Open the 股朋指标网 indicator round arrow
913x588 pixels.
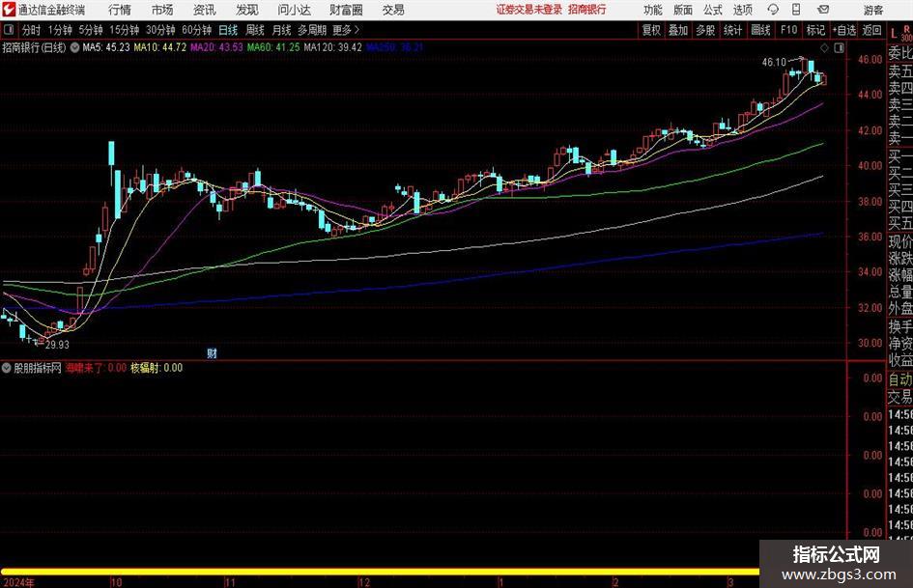point(7,368)
